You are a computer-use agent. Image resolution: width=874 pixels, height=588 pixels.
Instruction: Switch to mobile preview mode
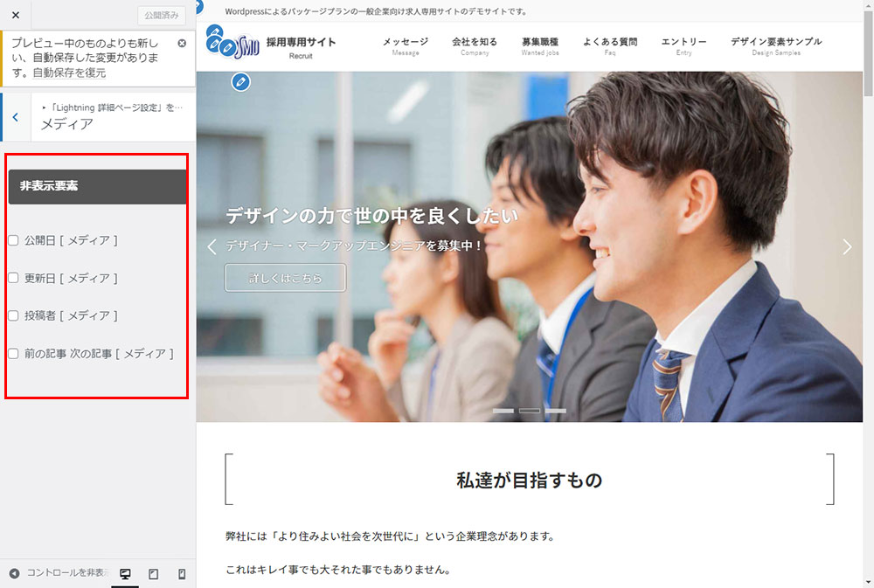point(182,574)
